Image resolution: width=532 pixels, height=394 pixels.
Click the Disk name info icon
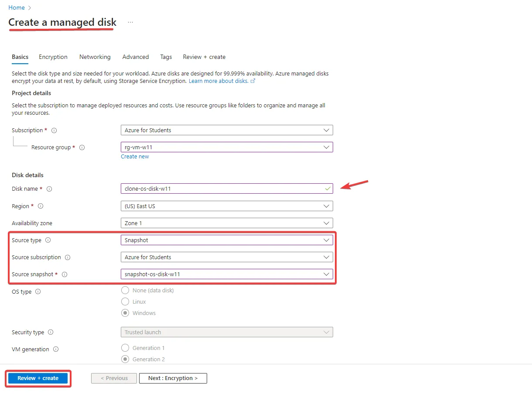(x=49, y=189)
